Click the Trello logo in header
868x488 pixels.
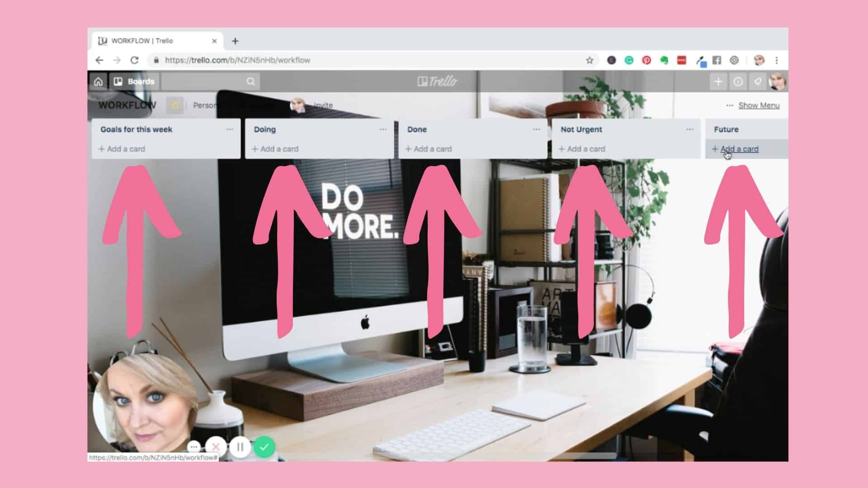coord(438,82)
